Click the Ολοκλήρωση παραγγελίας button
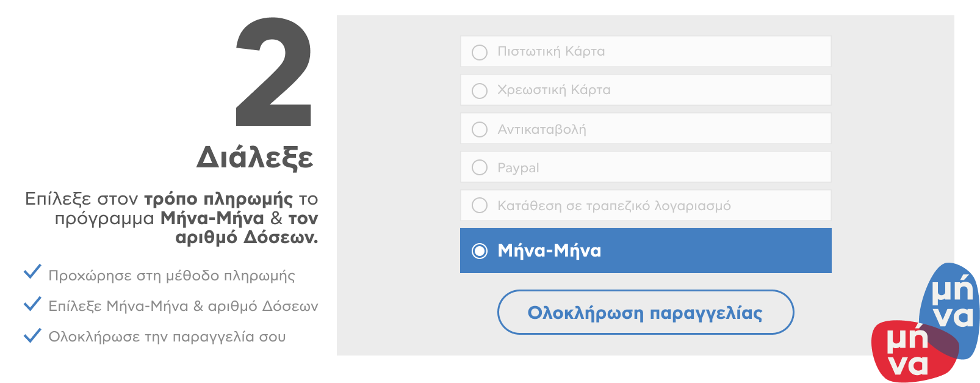 (x=646, y=312)
